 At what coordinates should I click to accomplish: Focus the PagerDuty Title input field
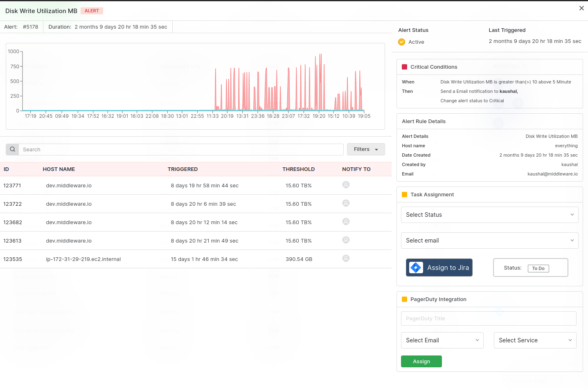pyautogui.click(x=489, y=319)
